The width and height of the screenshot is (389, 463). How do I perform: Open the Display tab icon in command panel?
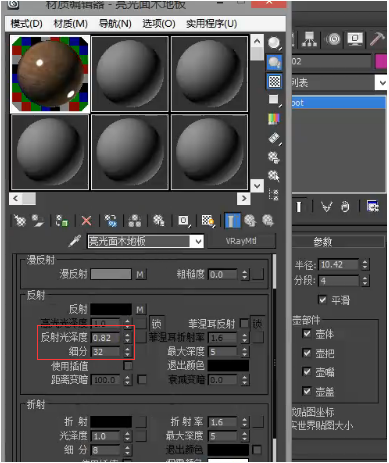click(355, 39)
